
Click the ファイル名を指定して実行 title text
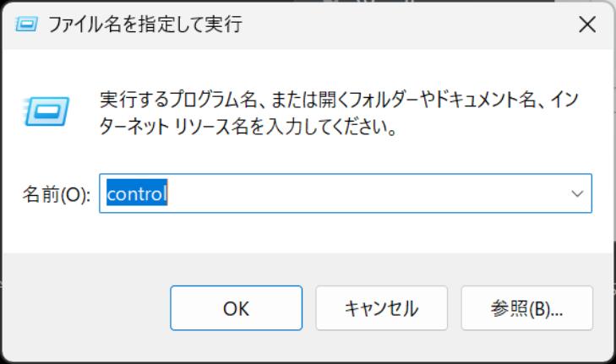tap(145, 24)
